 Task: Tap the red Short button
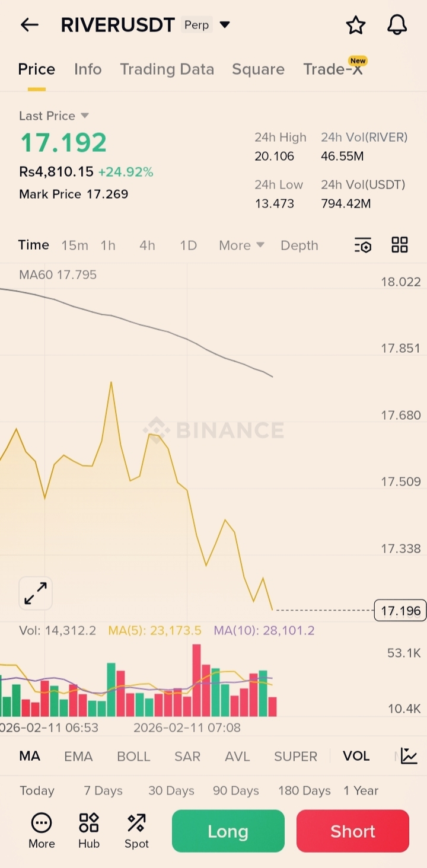(353, 831)
